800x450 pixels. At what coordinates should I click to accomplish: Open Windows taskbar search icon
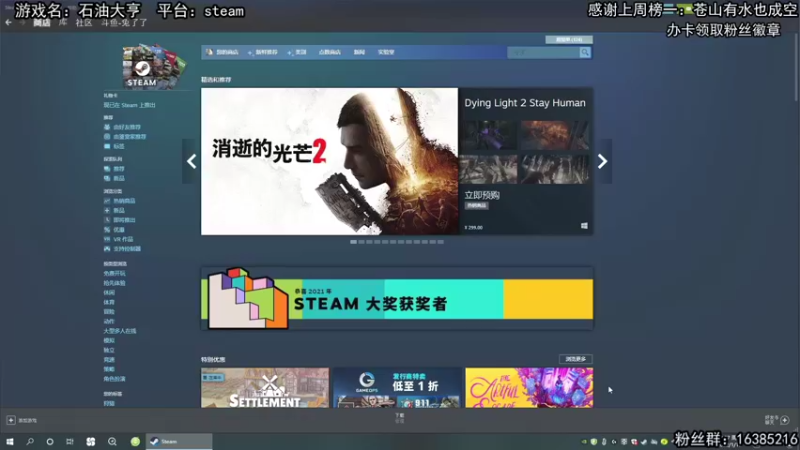coord(30,442)
